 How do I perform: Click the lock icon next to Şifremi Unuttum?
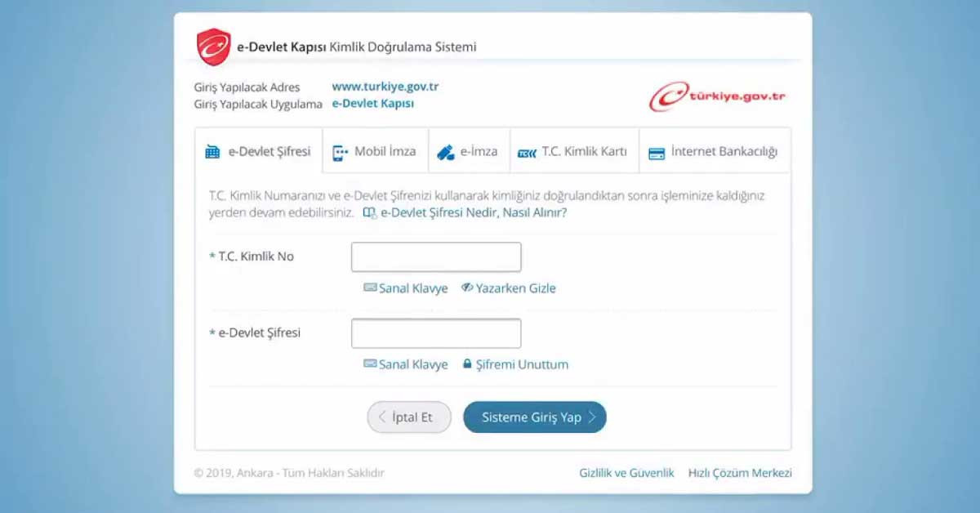(467, 364)
